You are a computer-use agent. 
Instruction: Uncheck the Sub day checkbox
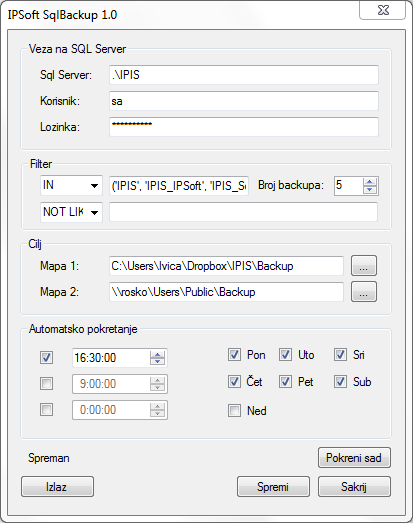tap(340, 382)
